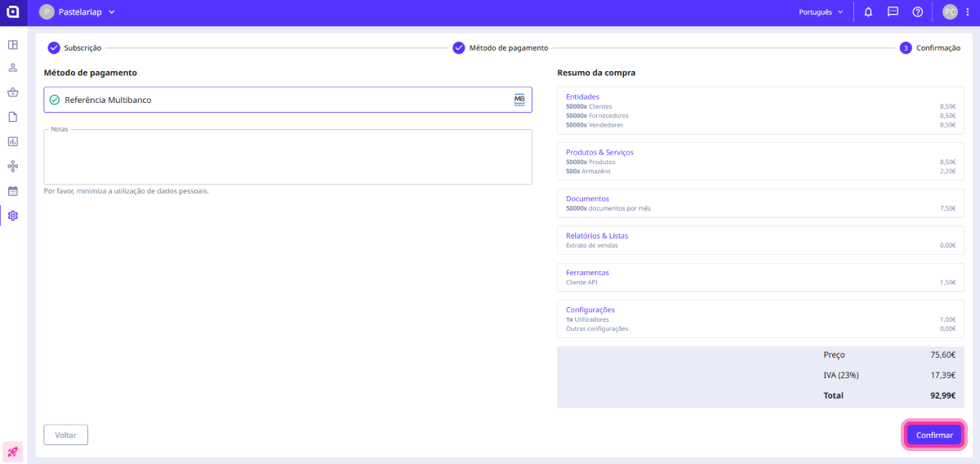The height and width of the screenshot is (464, 980).
Task: Click inside the Notas text field
Action: (287, 157)
